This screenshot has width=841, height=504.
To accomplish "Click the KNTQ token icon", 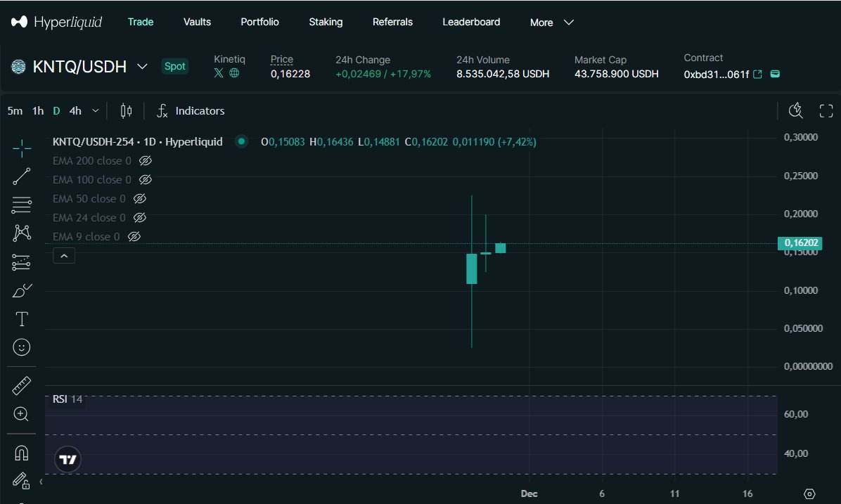I will (19, 67).
